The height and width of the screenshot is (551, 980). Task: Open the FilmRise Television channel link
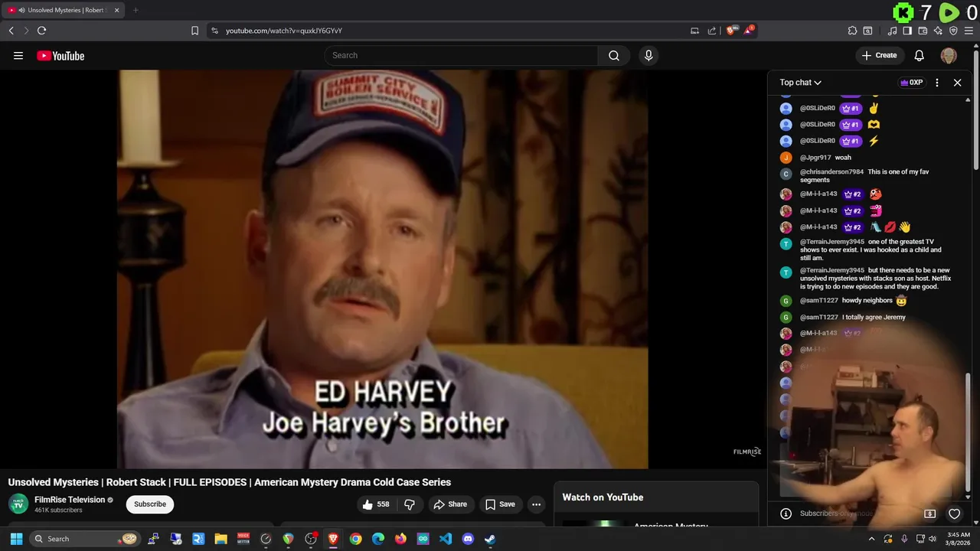coord(70,500)
